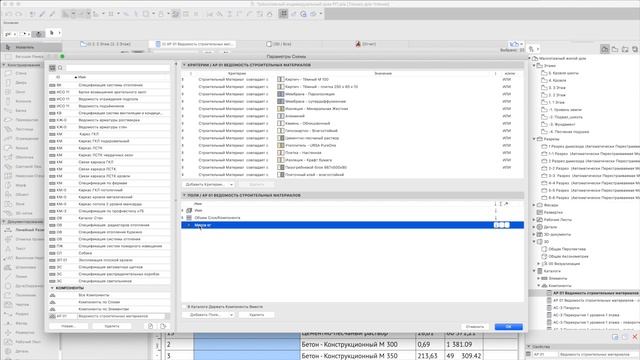Switch to the 'AP 01 Ведомость строительных мат...' tab
The width and height of the screenshot is (640, 360).
tap(193, 44)
